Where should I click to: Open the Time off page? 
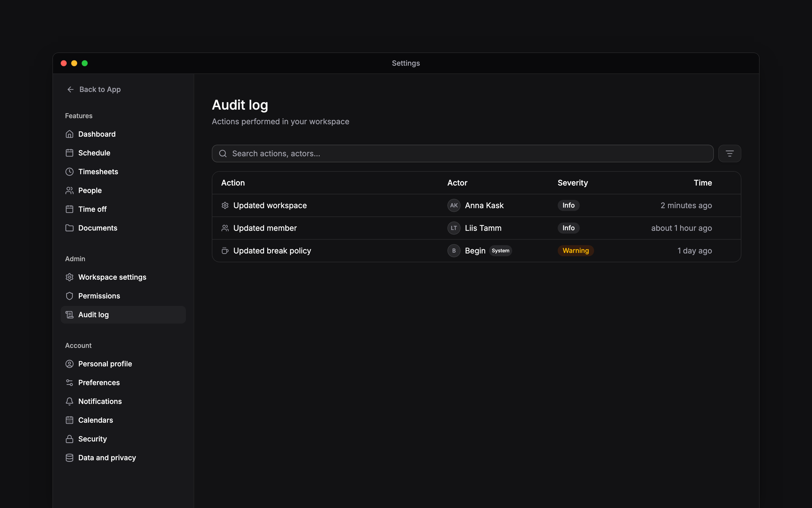point(123,209)
